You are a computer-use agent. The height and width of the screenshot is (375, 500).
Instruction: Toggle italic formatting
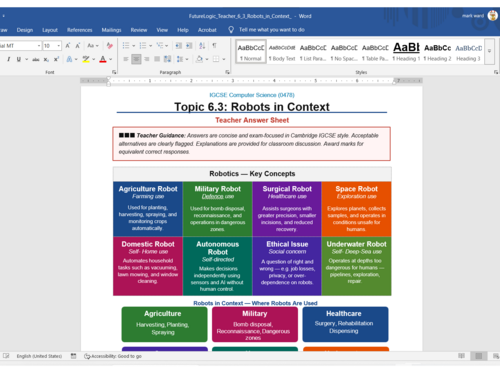[x=8, y=59]
